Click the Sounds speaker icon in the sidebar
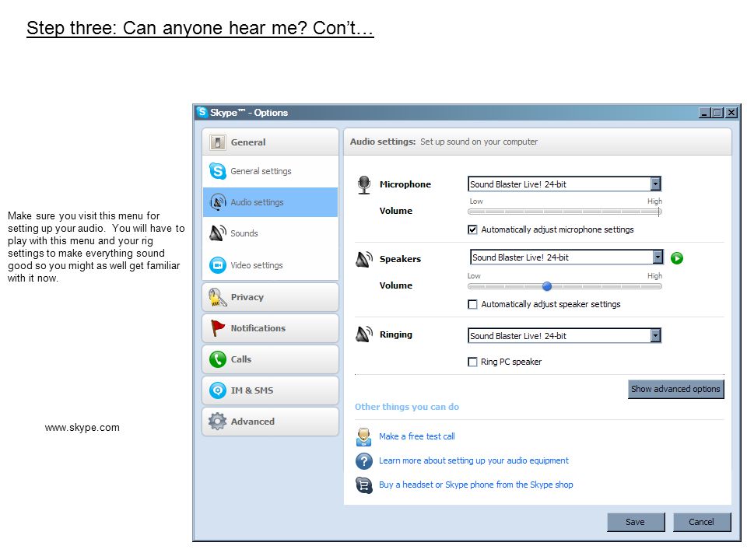This screenshot has width=747, height=560. pyautogui.click(x=218, y=233)
